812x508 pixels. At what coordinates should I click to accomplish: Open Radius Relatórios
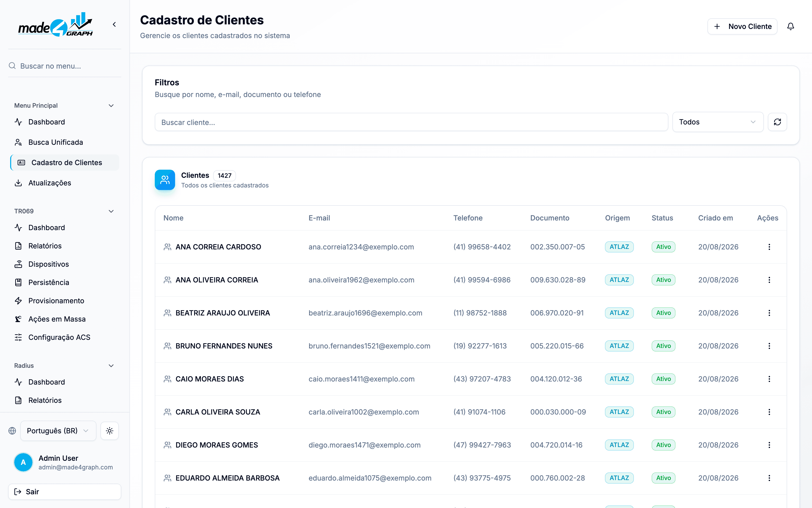65,400
